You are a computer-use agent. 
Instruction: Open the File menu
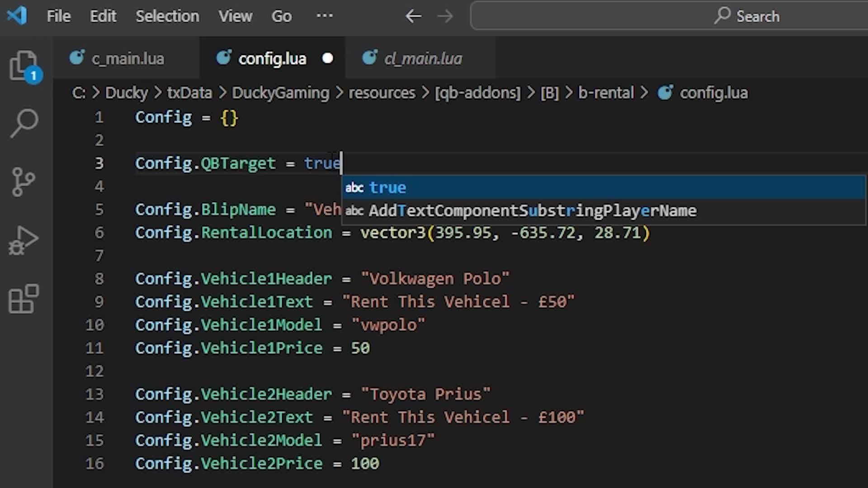58,16
